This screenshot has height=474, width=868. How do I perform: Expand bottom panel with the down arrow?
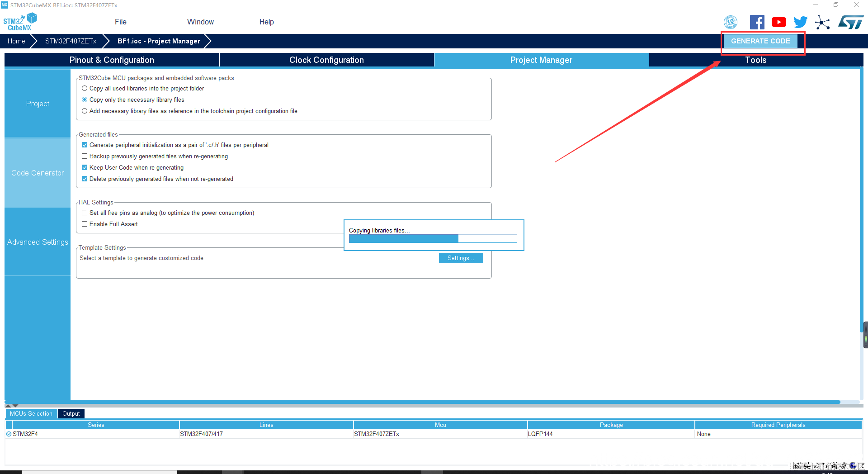15,406
